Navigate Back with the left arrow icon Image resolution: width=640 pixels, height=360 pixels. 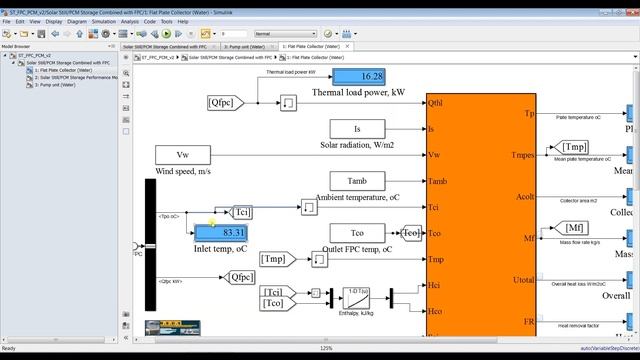click(55, 34)
